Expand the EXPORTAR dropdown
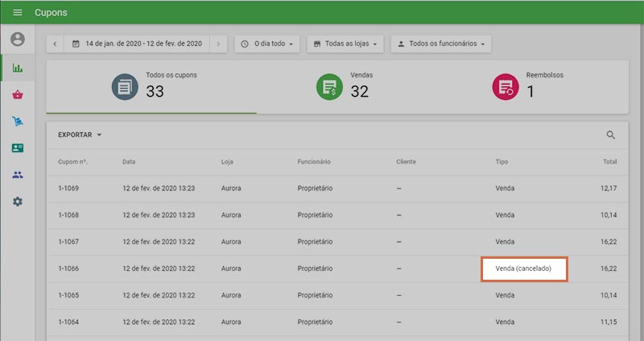 tap(80, 135)
